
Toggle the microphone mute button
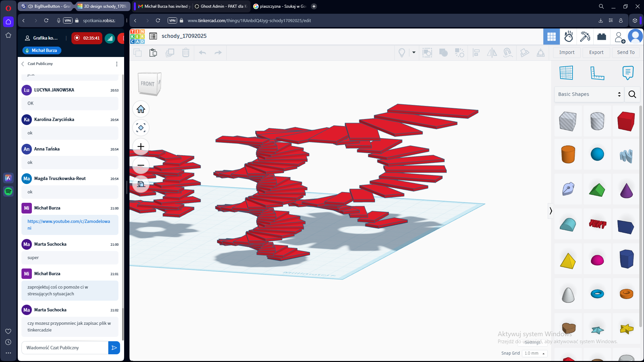point(59,20)
